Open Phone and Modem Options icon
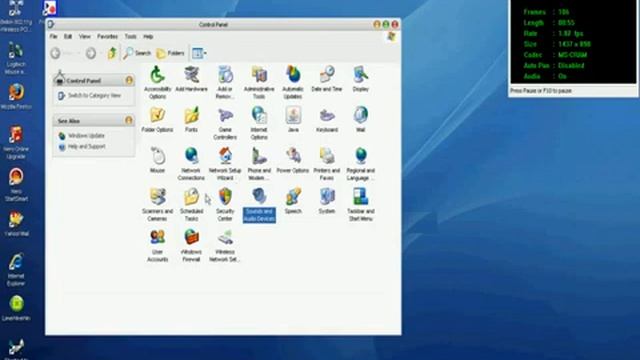This screenshot has width=640, height=360. [x=259, y=164]
